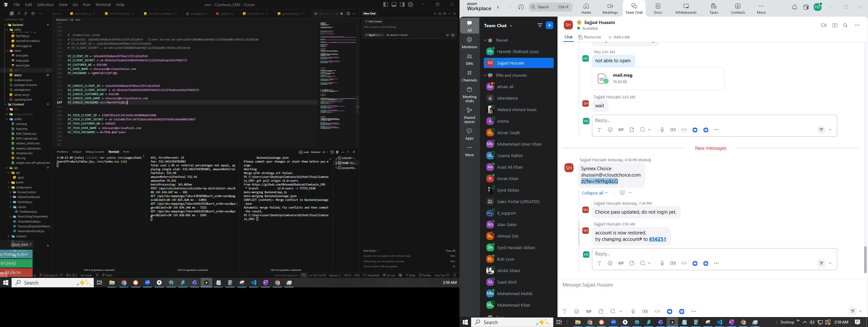This screenshot has width=868, height=327.
Task: Toggle split editor in Cursor tab bar
Action: tap(348, 14)
